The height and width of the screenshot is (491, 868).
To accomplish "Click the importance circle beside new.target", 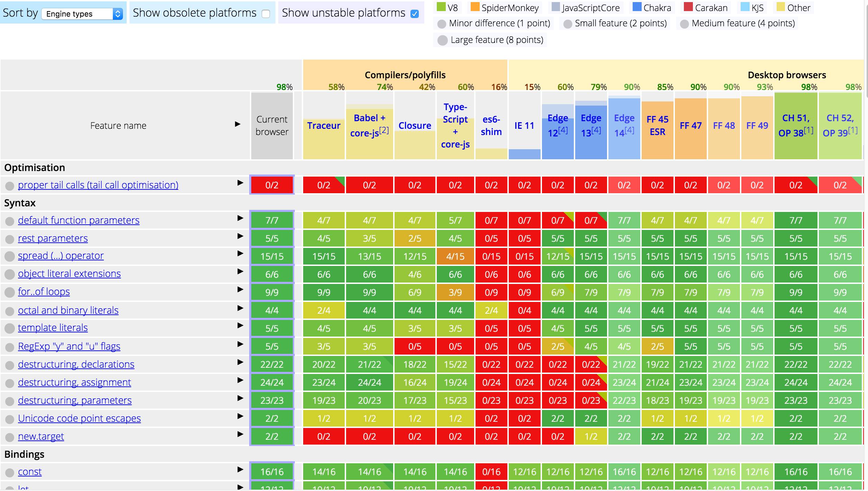I will click(x=10, y=437).
